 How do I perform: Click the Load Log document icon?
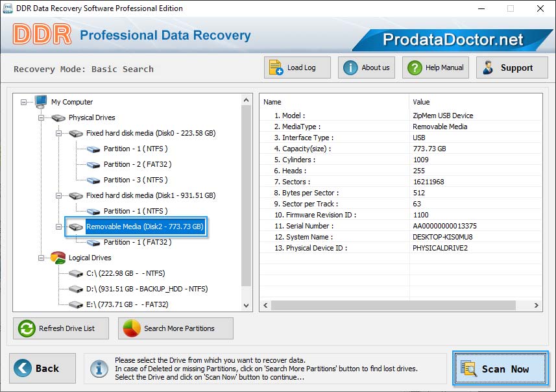tap(276, 67)
